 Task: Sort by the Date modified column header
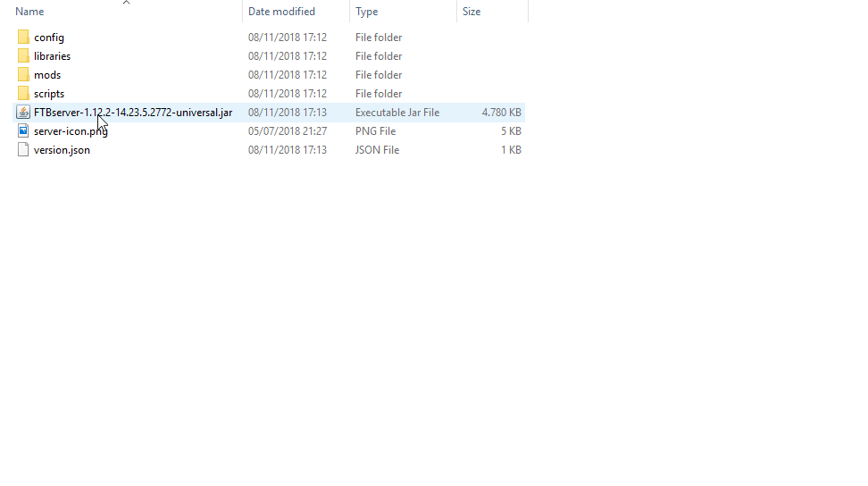(x=281, y=12)
